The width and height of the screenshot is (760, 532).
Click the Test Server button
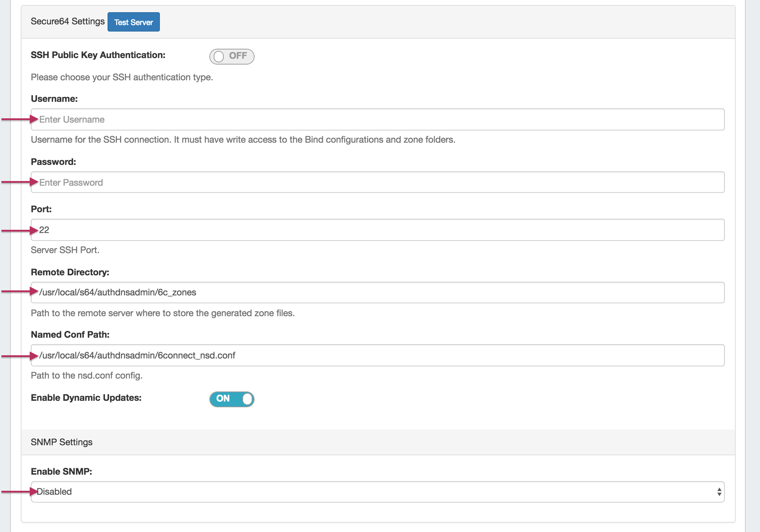tap(133, 22)
